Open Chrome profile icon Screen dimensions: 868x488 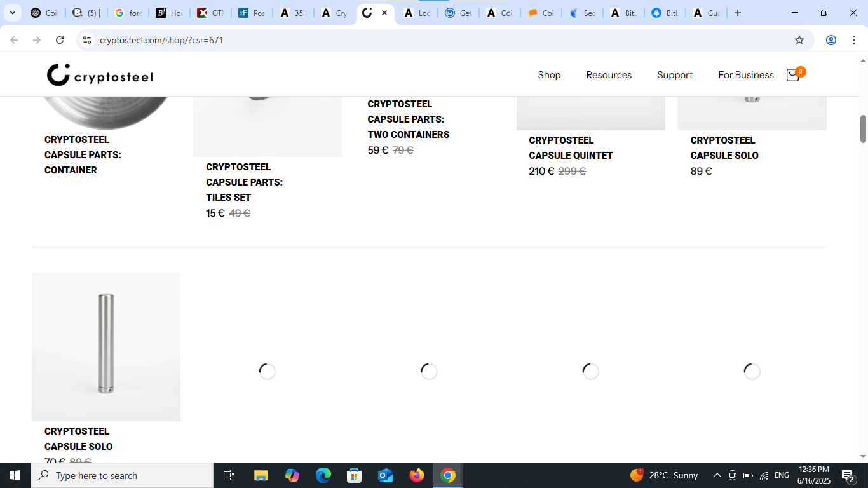[x=831, y=40]
